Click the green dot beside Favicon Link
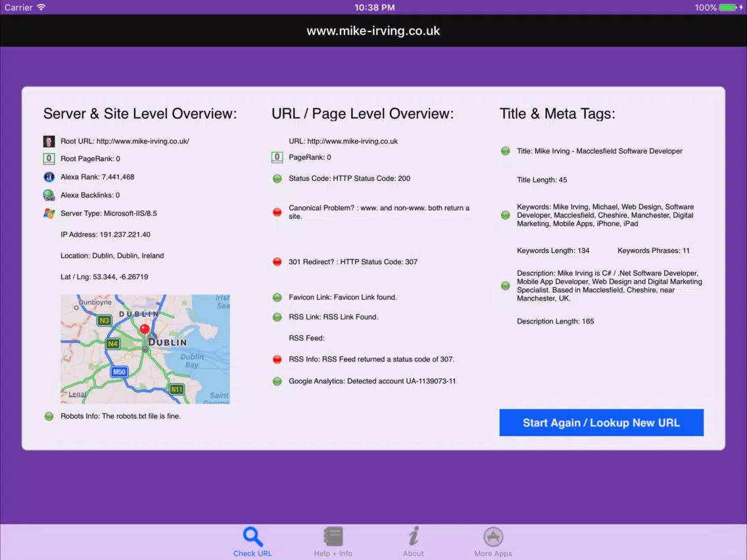The image size is (747, 560). pos(277,297)
